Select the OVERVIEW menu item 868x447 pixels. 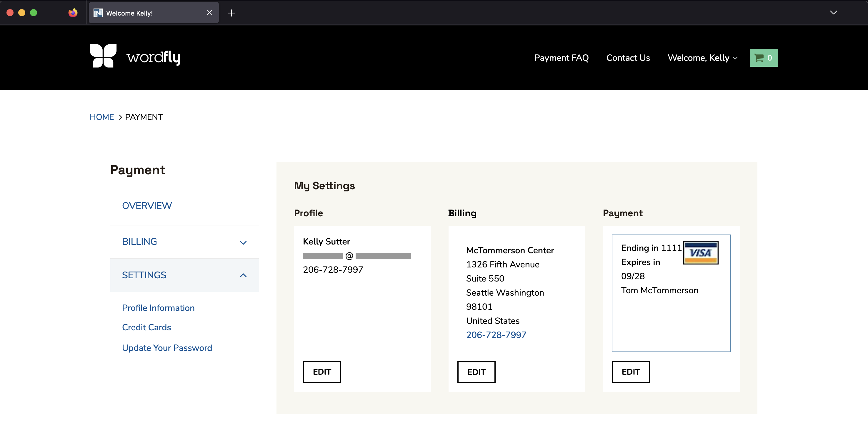146,205
